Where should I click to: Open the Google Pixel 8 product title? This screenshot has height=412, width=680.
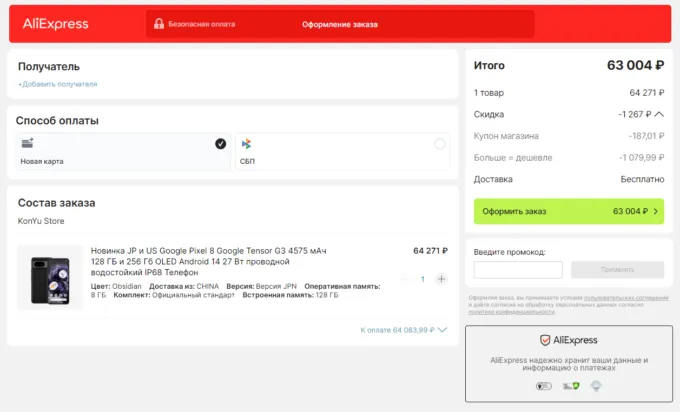point(208,261)
